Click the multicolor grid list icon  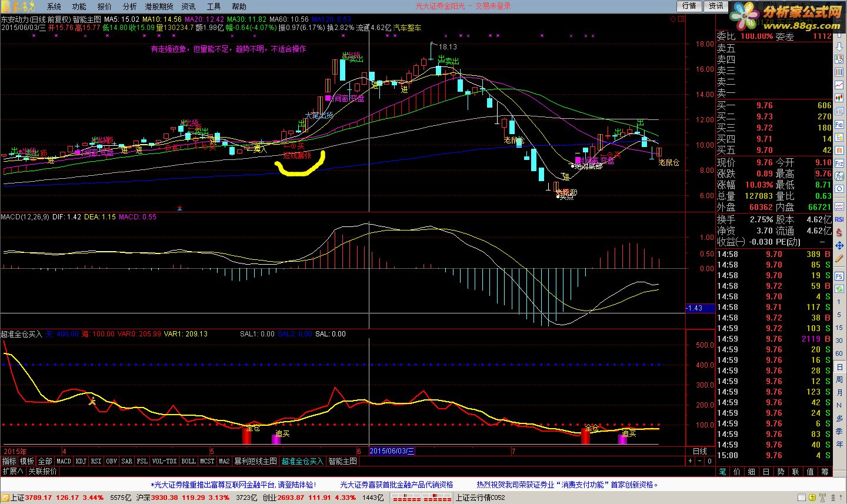click(x=839, y=72)
